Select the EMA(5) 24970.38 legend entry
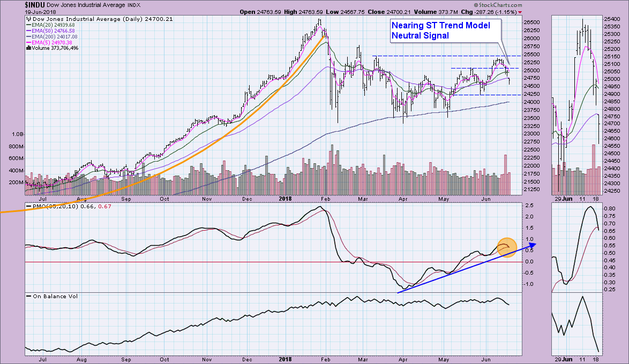This screenshot has height=364, width=629. [52, 42]
